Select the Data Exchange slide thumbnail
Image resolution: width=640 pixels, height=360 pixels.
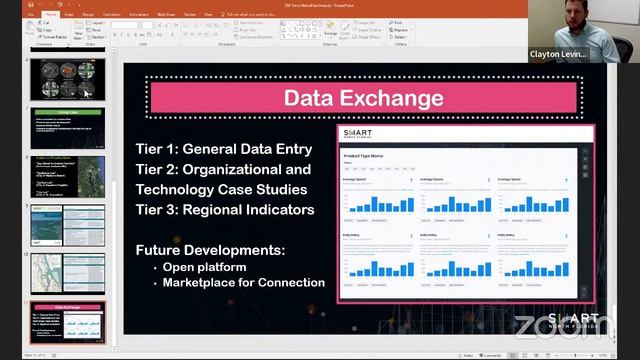coord(68,322)
